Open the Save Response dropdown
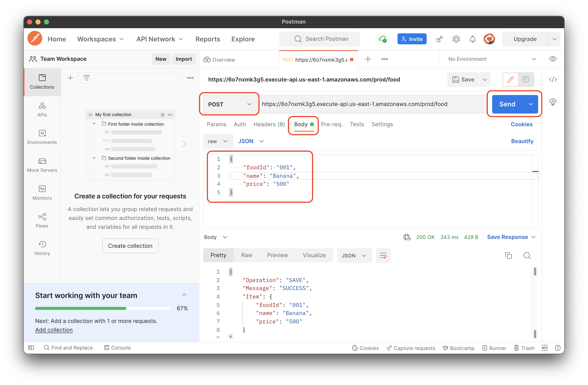The width and height of the screenshot is (588, 385). coord(511,237)
